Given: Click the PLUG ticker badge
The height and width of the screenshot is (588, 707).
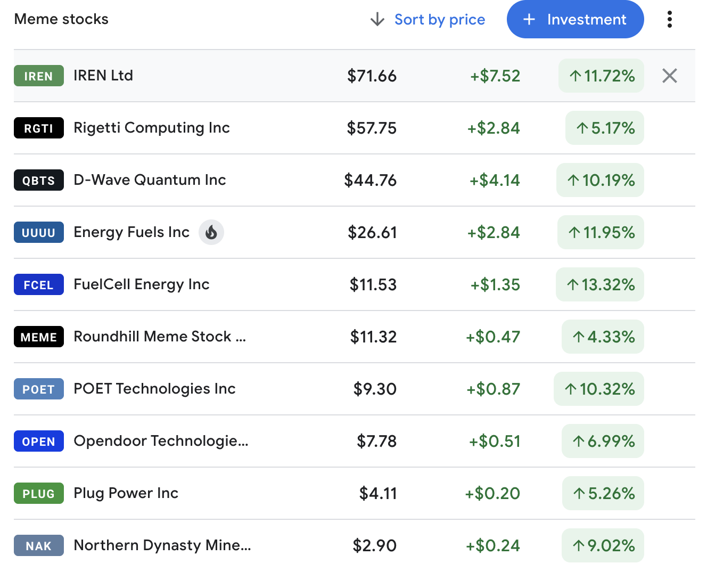Looking at the screenshot, I should (39, 493).
